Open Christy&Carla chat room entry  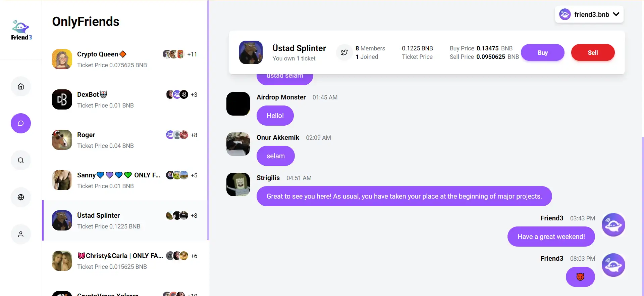point(125,261)
